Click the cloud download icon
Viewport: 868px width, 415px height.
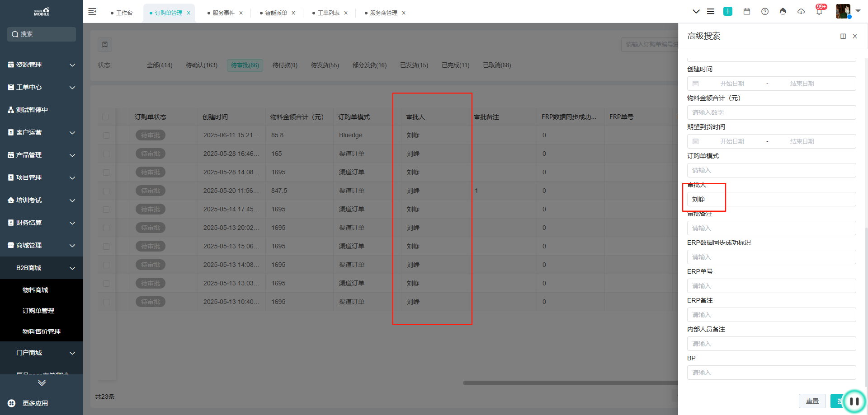click(x=801, y=12)
